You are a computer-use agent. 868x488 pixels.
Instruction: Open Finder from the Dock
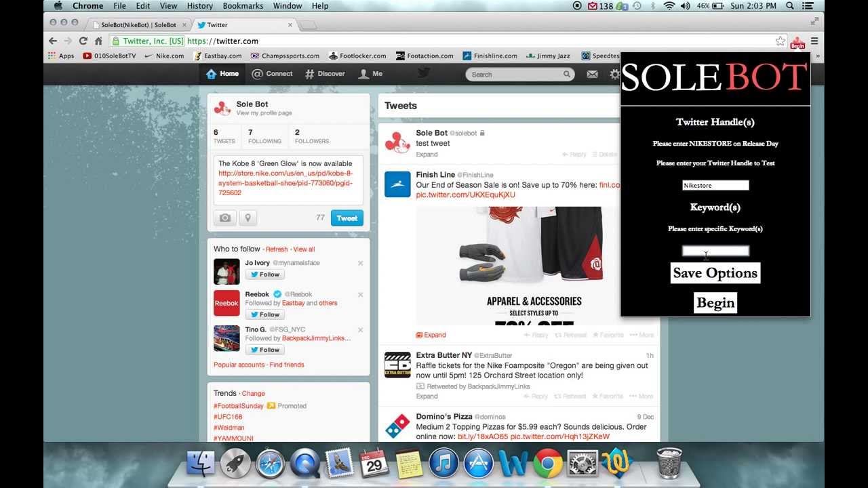tap(201, 464)
